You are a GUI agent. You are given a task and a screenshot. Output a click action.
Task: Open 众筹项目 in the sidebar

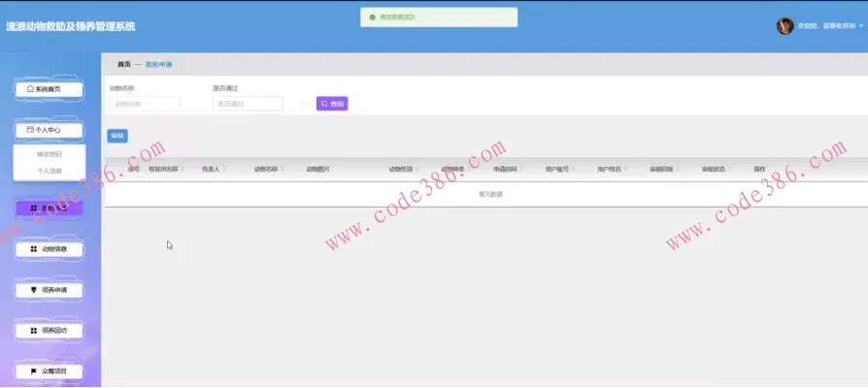(49, 372)
